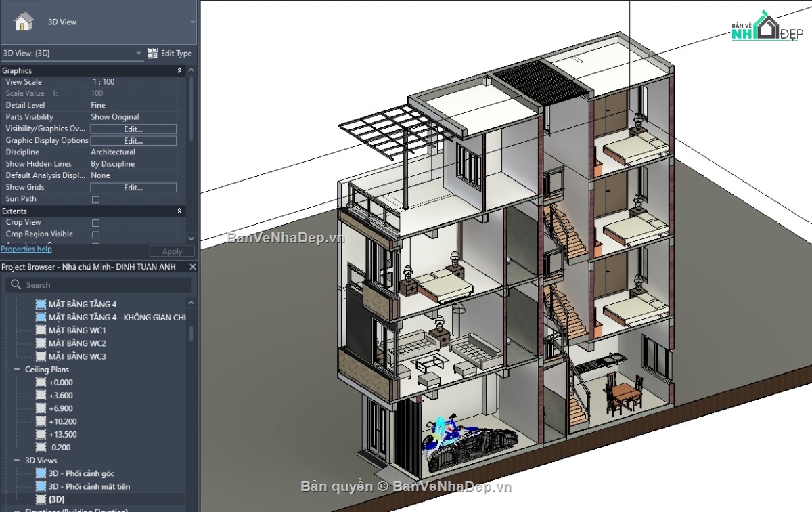Select the MẶT BẰNG WC3 view
Viewport: 812px width, 512px height.
[77, 356]
